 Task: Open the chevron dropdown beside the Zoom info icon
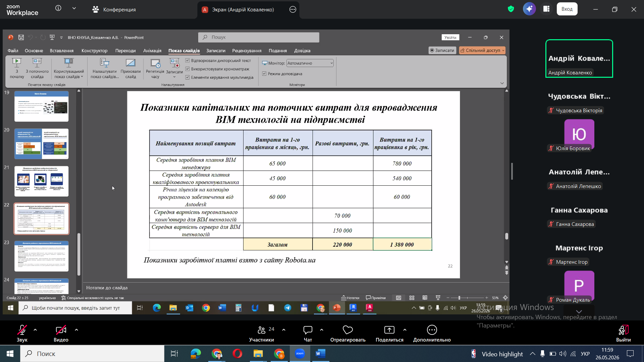[x=74, y=8]
